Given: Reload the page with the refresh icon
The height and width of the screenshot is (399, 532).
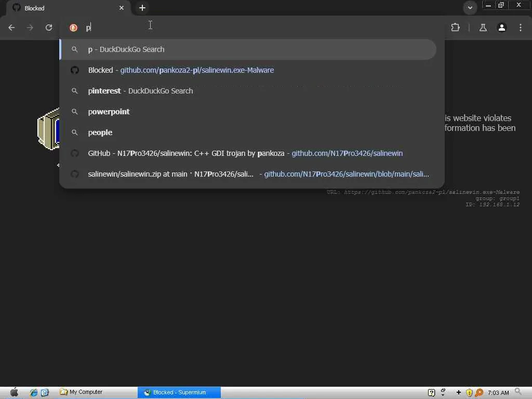Looking at the screenshot, I should (49, 28).
